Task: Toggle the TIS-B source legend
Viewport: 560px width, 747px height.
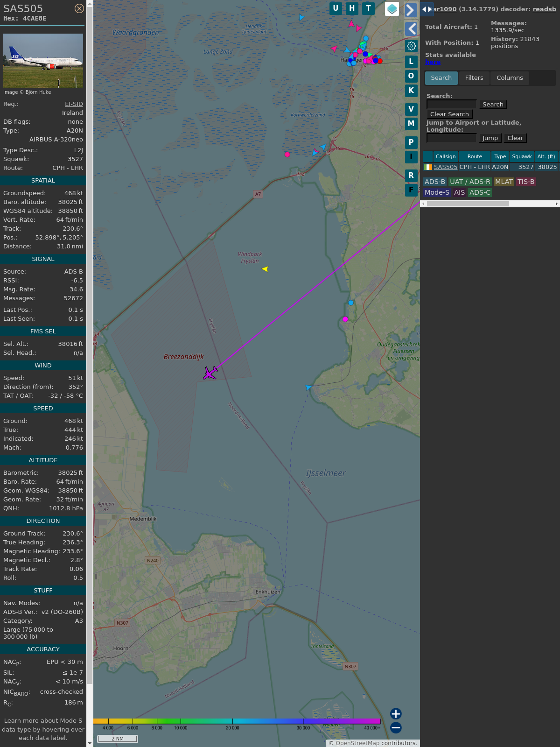Action: point(526,182)
